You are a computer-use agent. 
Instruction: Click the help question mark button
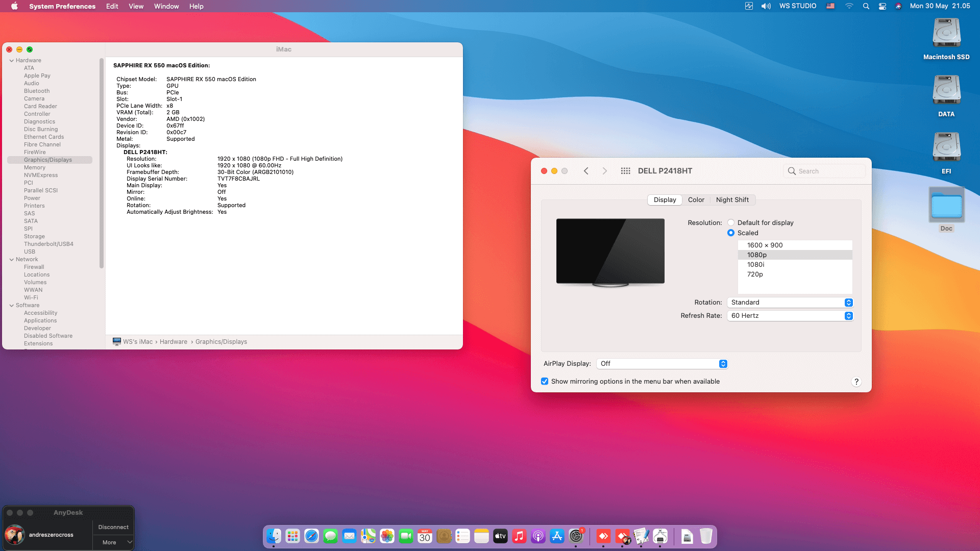856,381
